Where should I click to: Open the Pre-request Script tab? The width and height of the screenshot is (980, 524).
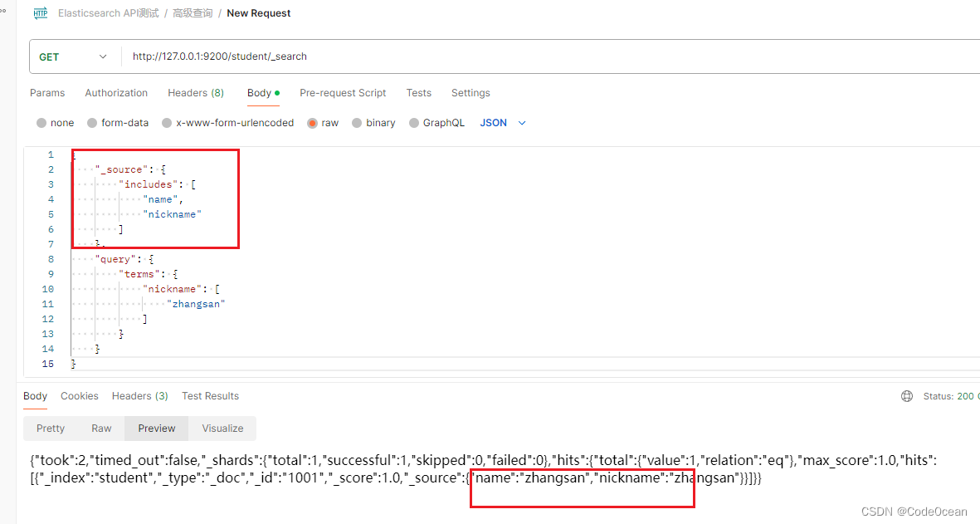[x=344, y=92]
